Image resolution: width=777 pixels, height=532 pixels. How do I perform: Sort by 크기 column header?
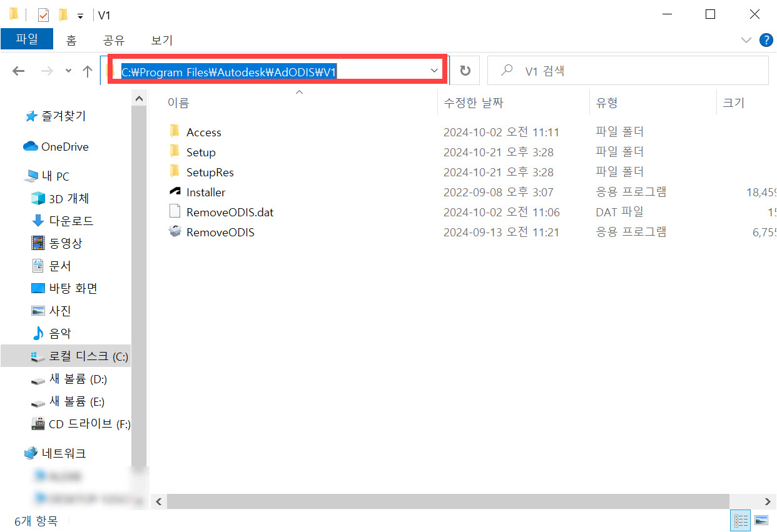733,103
